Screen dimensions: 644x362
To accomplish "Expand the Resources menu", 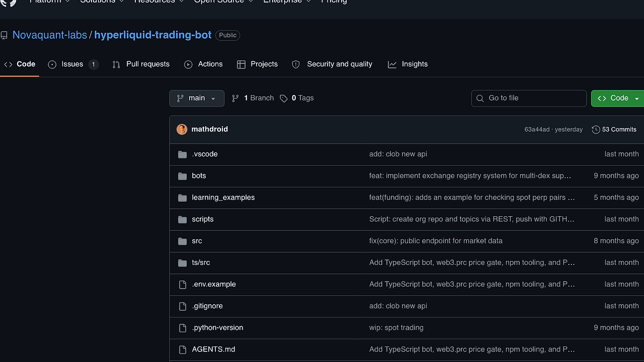I will pyautogui.click(x=159, y=2).
